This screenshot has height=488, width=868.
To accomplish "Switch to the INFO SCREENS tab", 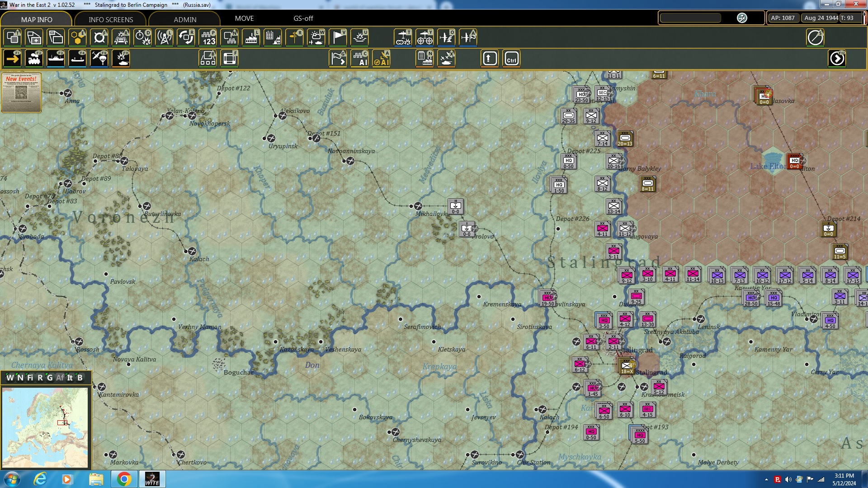I will [111, 19].
